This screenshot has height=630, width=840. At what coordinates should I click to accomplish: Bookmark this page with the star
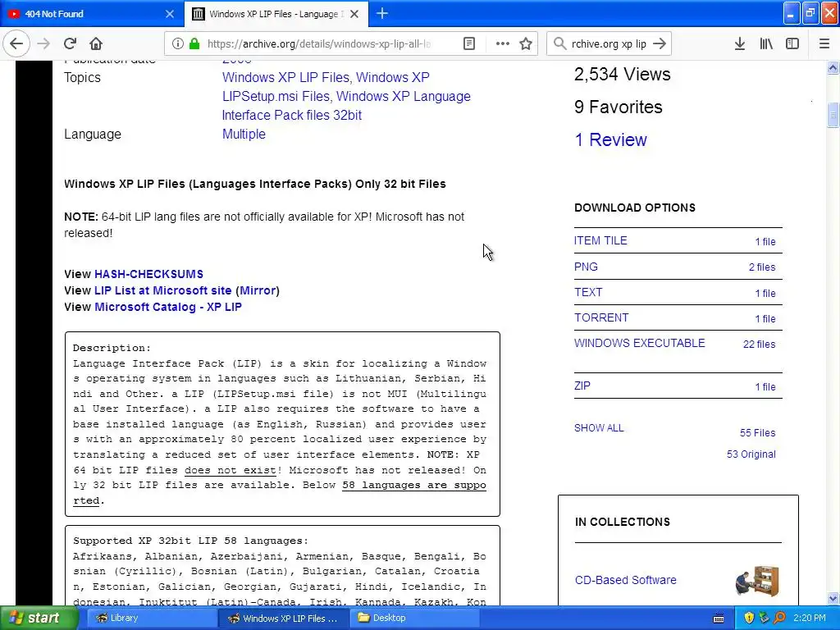(526, 43)
